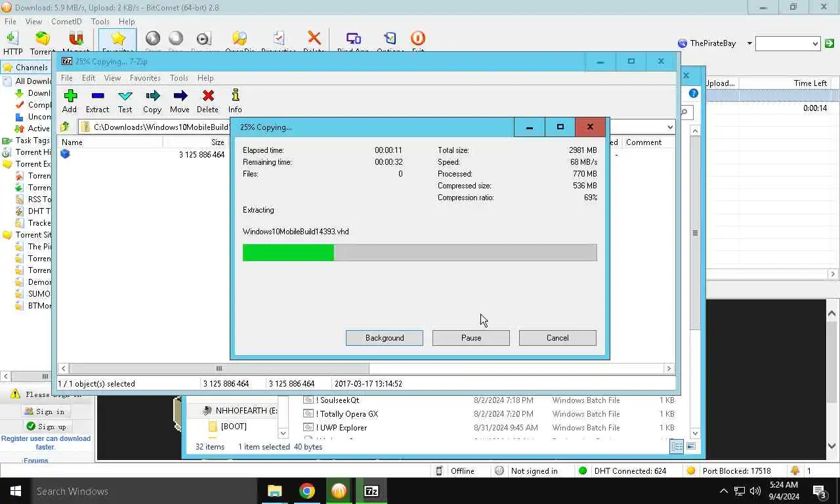Viewport: 840px width, 504px height.
Task: Click BitComet HTTP download icon
Action: (x=12, y=39)
